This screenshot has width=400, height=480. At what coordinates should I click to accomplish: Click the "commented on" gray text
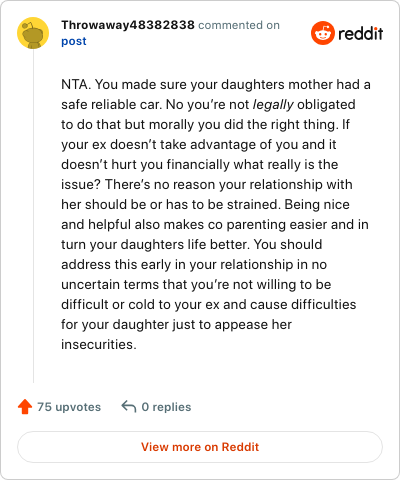tap(239, 25)
